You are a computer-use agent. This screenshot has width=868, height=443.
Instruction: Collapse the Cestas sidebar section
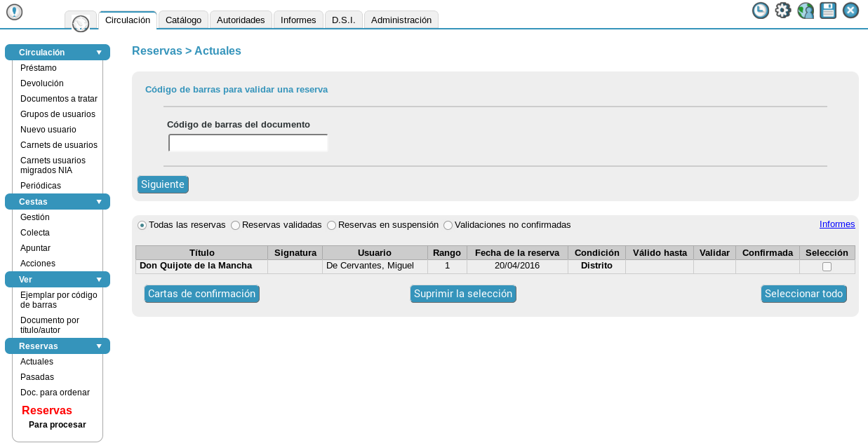click(x=99, y=202)
